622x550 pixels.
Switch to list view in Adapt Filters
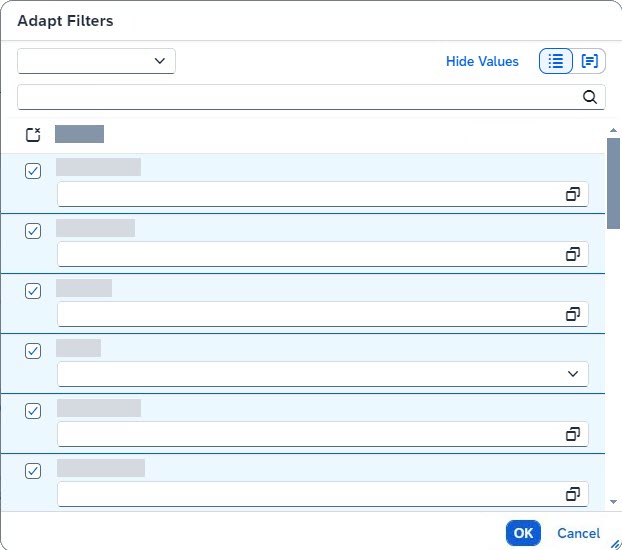click(x=556, y=61)
